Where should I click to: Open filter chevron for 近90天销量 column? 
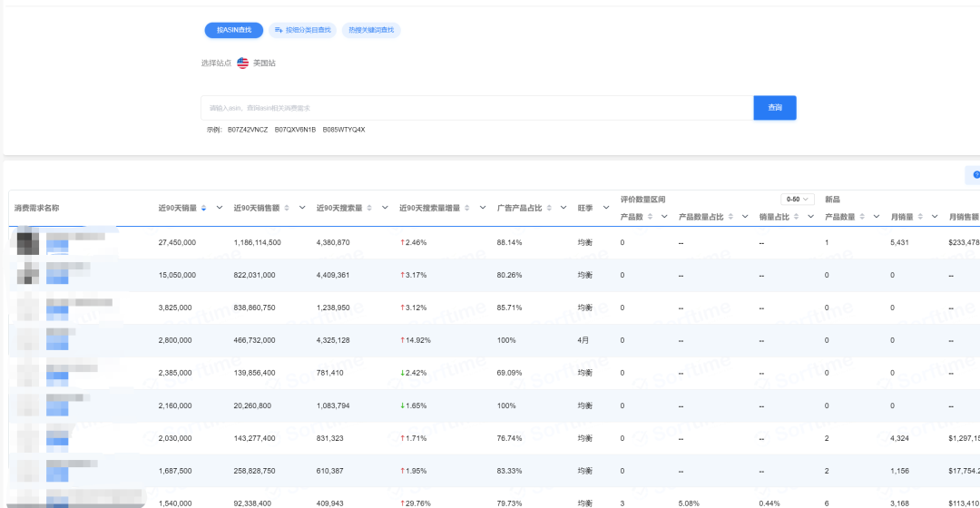[219, 208]
